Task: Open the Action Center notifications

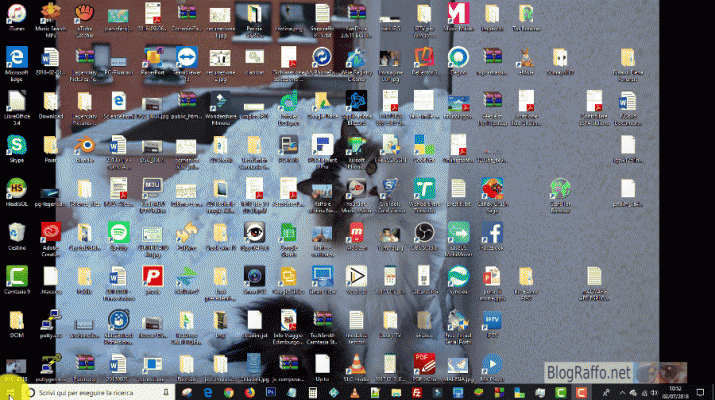Action: pos(700,392)
